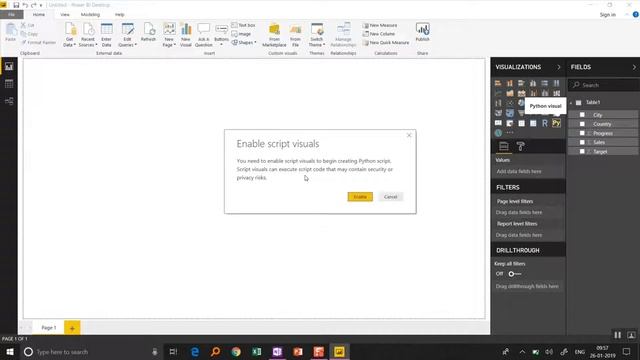Open the Shapes dropdown
Viewport: 640px width, 360px height.
click(x=244, y=42)
